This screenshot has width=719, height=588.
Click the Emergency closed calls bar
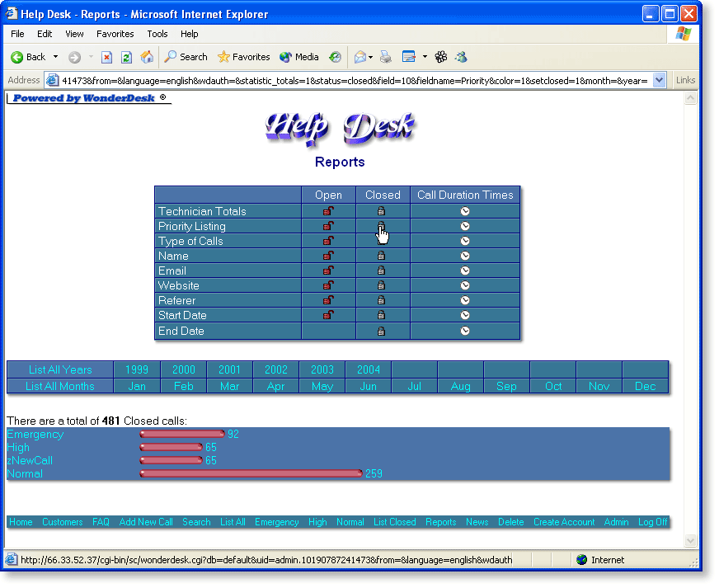point(182,434)
